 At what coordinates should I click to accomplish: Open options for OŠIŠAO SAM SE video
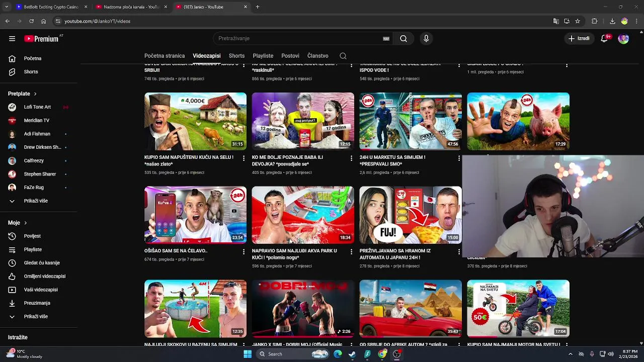244,251
